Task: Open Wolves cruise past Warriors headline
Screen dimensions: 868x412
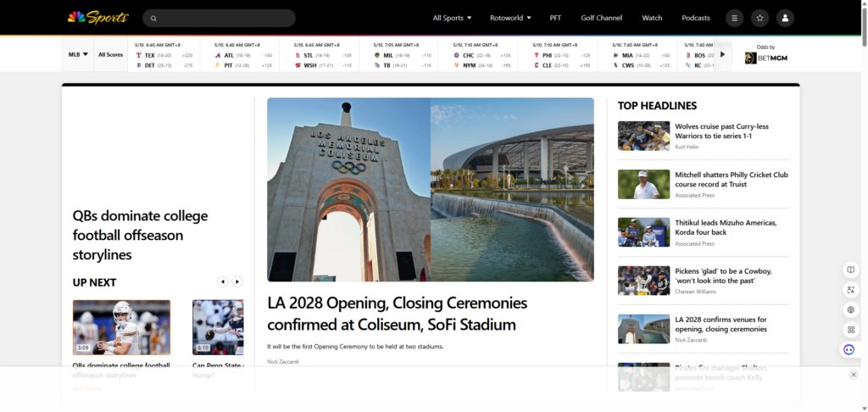Action: 722,131
